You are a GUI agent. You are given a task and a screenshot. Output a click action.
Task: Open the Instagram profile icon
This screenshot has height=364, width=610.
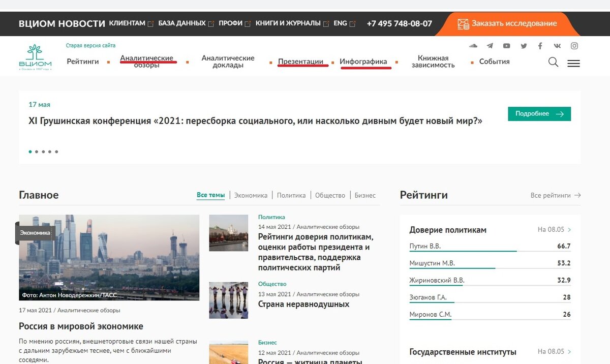574,46
